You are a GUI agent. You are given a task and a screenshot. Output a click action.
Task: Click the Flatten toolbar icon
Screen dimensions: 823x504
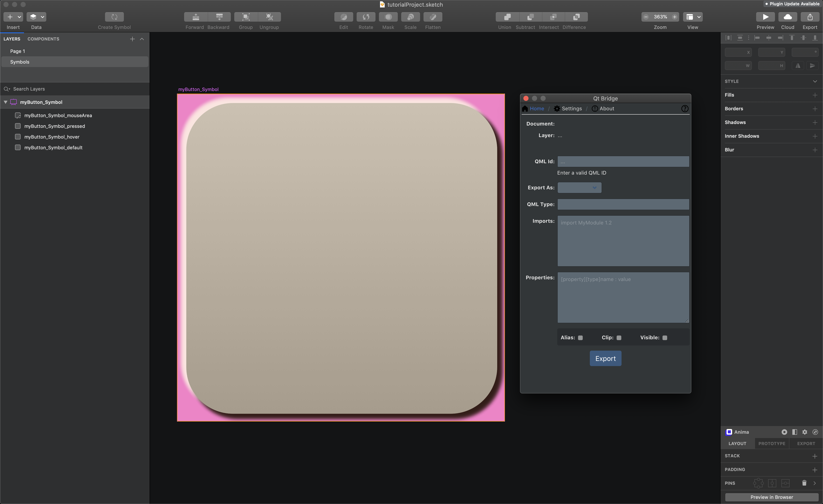(433, 17)
